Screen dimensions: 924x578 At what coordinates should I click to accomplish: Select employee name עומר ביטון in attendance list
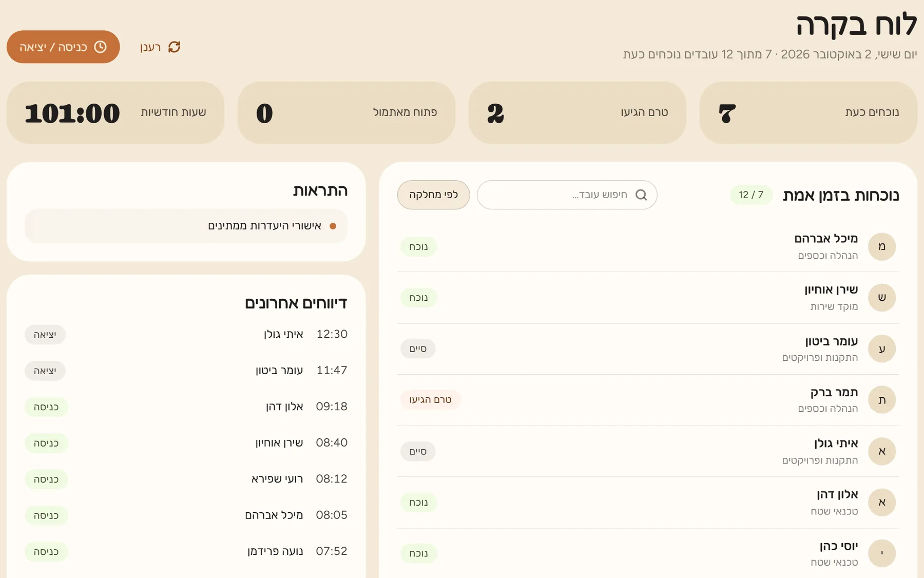coord(832,341)
